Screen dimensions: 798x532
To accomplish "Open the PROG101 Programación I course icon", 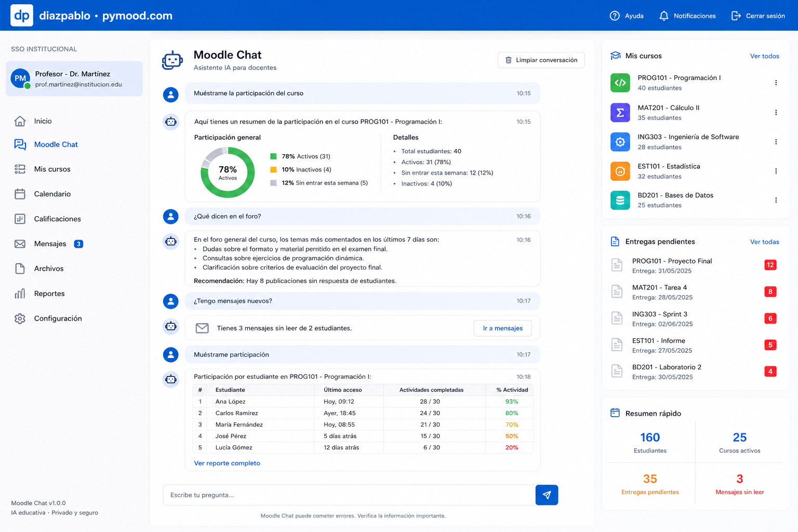I will (x=620, y=83).
